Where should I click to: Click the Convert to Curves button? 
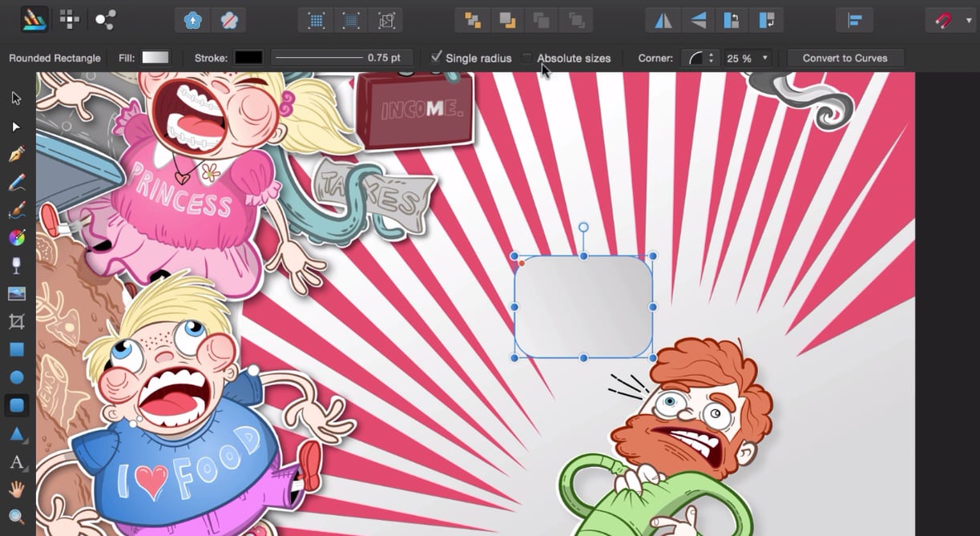pyautogui.click(x=845, y=58)
